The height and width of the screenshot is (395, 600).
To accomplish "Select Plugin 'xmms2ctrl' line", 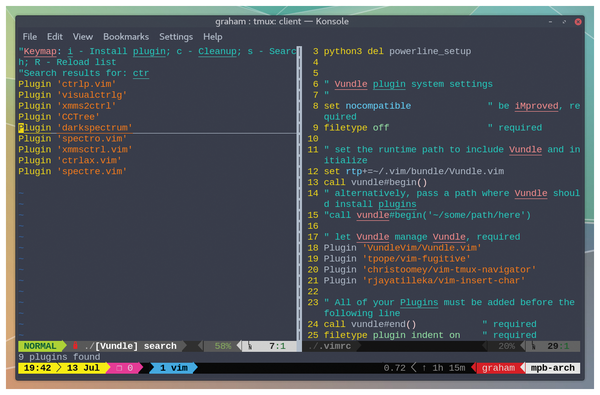I will 67,106.
